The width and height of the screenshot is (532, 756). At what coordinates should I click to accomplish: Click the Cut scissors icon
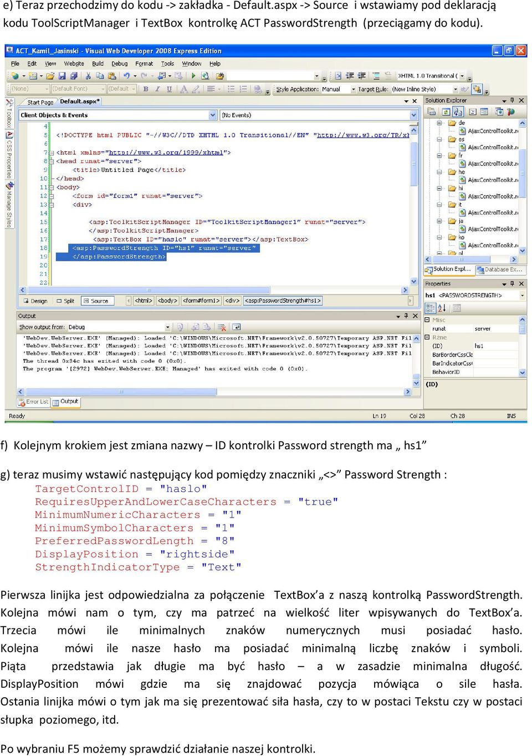pyautogui.click(x=88, y=76)
